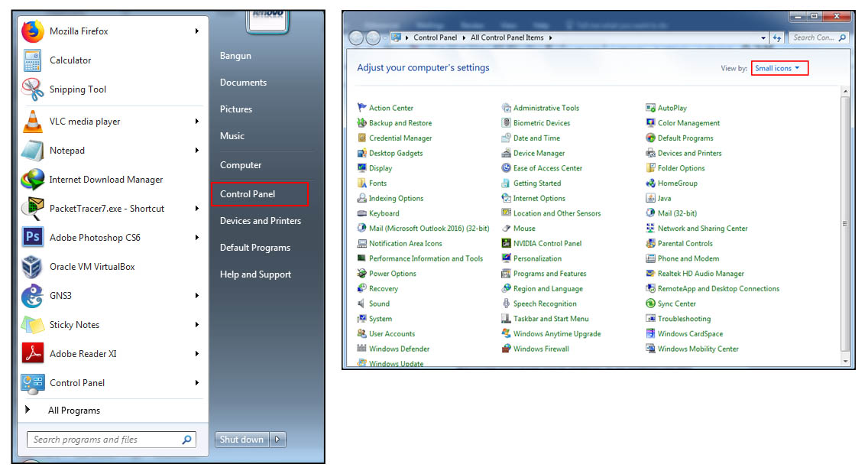This screenshot has width=868, height=474.
Task: Open Folder Options in Control Panel
Action: click(x=681, y=168)
